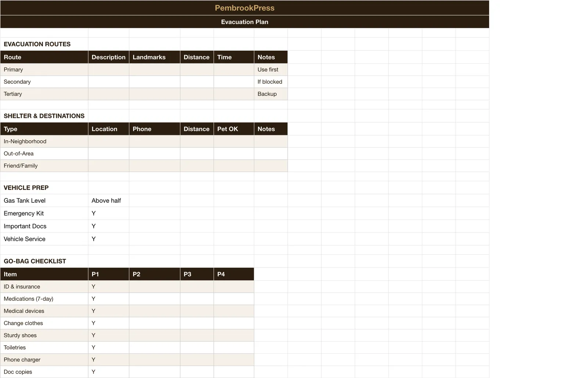This screenshot has height=378, width=588.
Task: Select the empty P2 cell for Medical devices
Action: [154, 311]
